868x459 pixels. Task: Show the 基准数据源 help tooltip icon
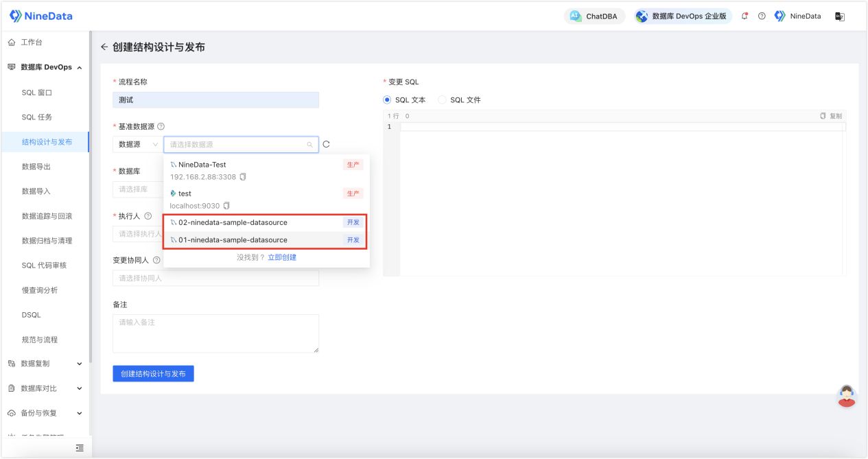161,126
